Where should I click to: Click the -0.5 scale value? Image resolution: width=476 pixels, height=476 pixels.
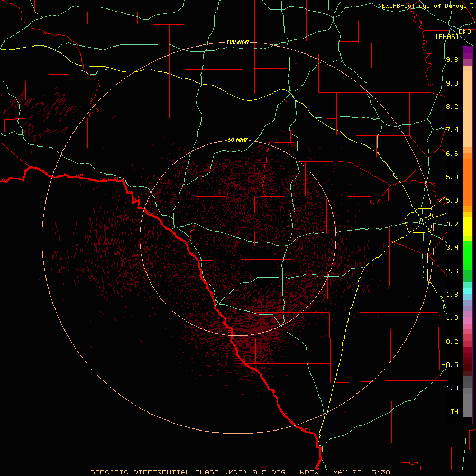point(450,365)
